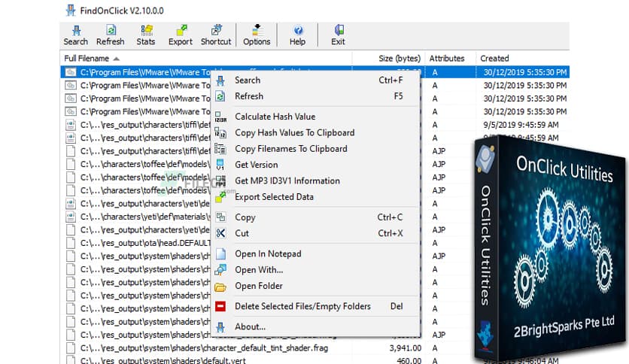The height and width of the screenshot is (364, 629).
Task: Select Delete Selected Files/Empty Folders
Action: [315, 306]
